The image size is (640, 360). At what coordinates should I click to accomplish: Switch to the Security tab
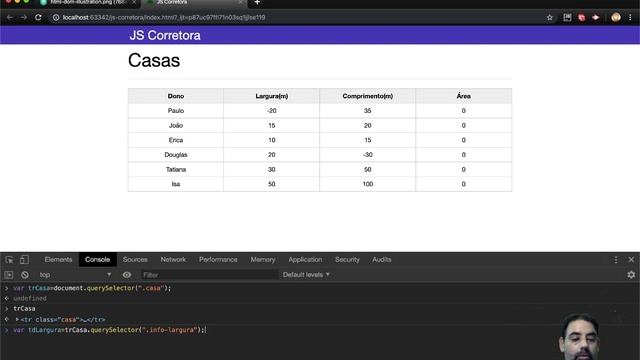tap(347, 260)
